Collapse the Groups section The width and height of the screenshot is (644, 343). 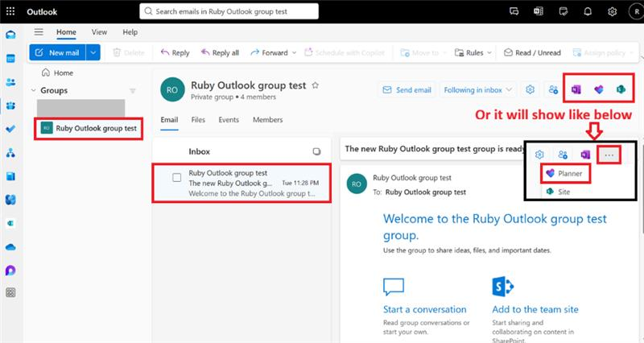click(x=34, y=90)
